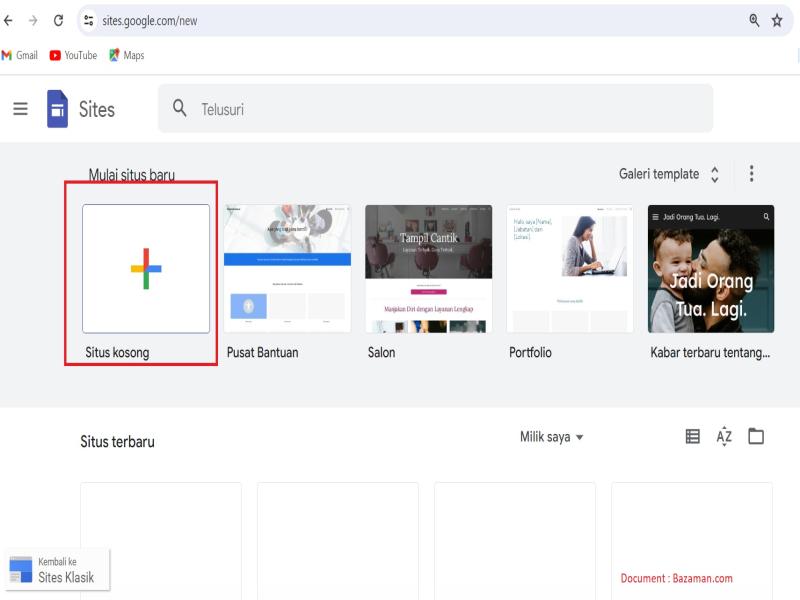Click the Portfolio template label
This screenshot has height=600, width=800.
[530, 353]
